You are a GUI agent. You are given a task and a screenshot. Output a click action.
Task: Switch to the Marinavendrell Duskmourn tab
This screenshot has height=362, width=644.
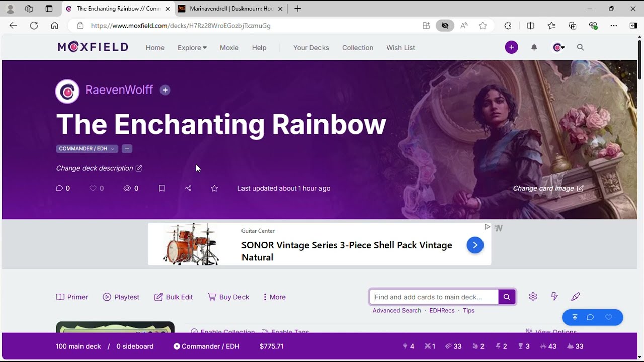click(x=231, y=9)
